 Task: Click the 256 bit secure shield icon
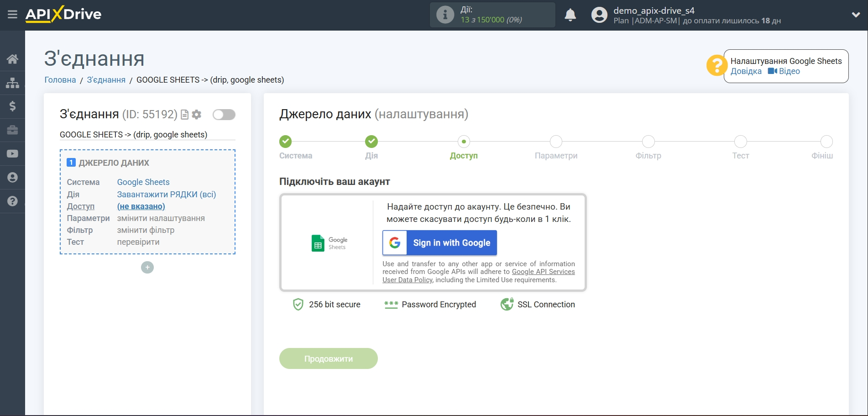[x=298, y=305]
